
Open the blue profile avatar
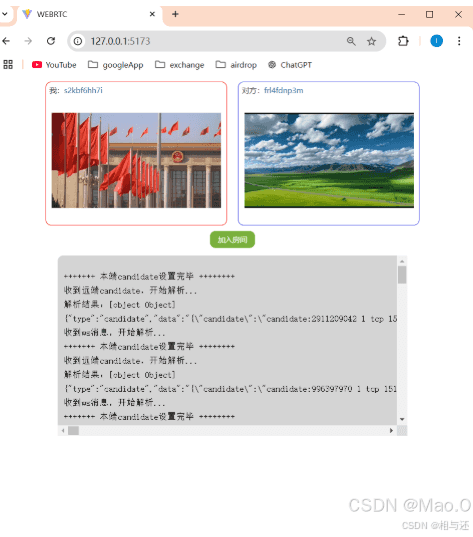436,41
